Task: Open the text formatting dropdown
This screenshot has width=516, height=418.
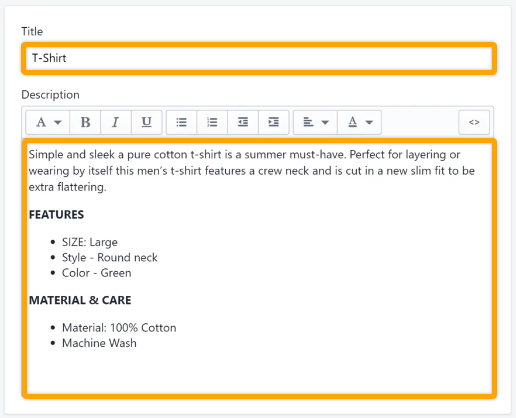Action: pyautogui.click(x=48, y=122)
